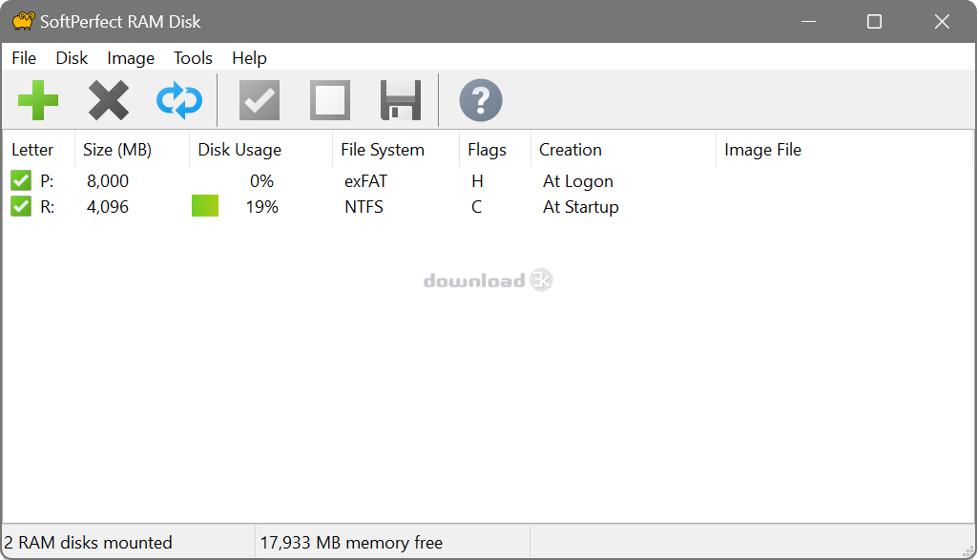The width and height of the screenshot is (977, 560).
Task: Select the exFAT disk row
Action: pos(488,180)
